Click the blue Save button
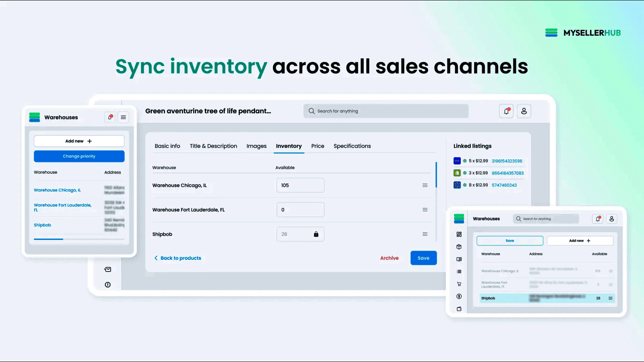 [423, 258]
